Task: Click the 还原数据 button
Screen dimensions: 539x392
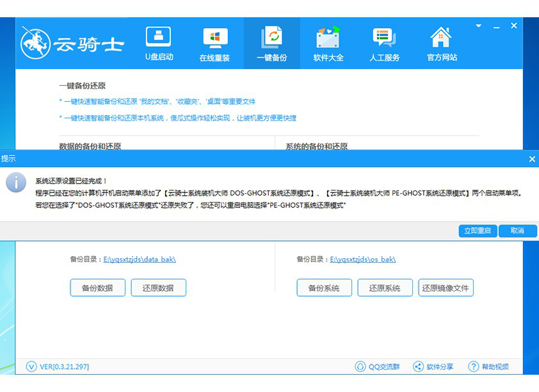Action: coord(159,288)
